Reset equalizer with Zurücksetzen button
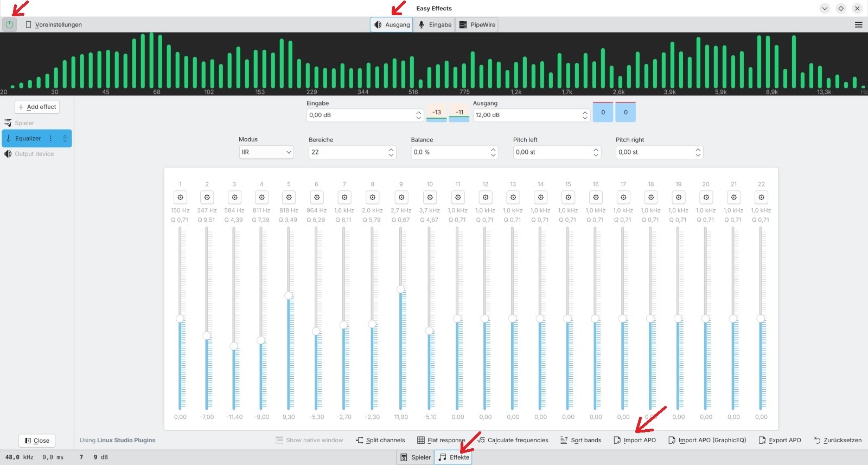This screenshot has width=868, height=465. (x=838, y=440)
